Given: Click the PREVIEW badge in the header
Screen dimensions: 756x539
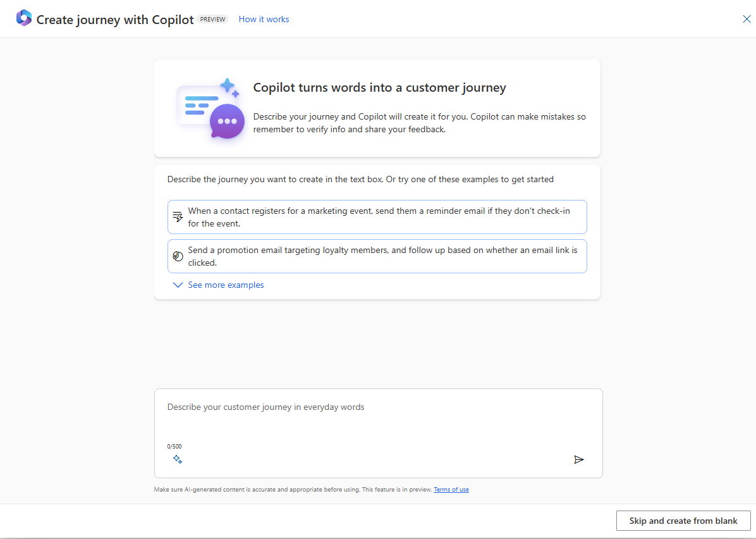Looking at the screenshot, I should [x=213, y=20].
